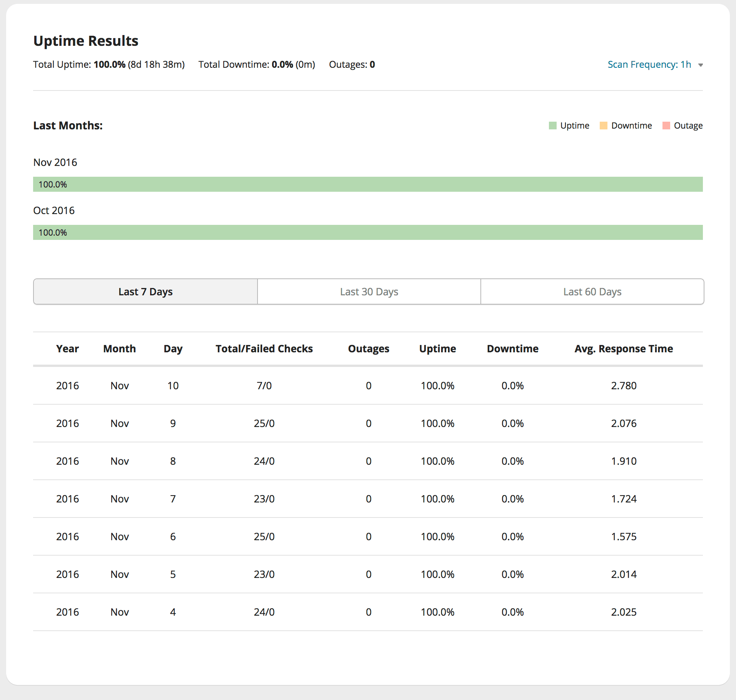This screenshot has width=736, height=700.
Task: Click the Uptime column header
Action: 438,349
